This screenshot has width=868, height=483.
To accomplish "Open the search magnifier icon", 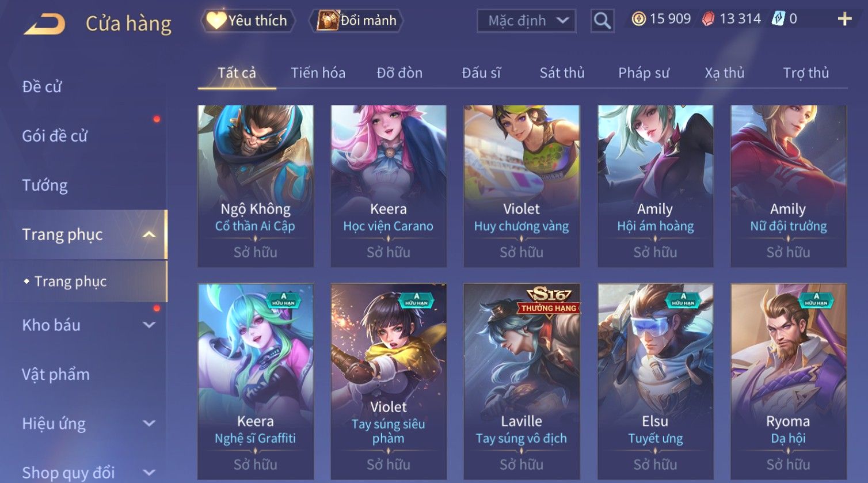I will (602, 21).
